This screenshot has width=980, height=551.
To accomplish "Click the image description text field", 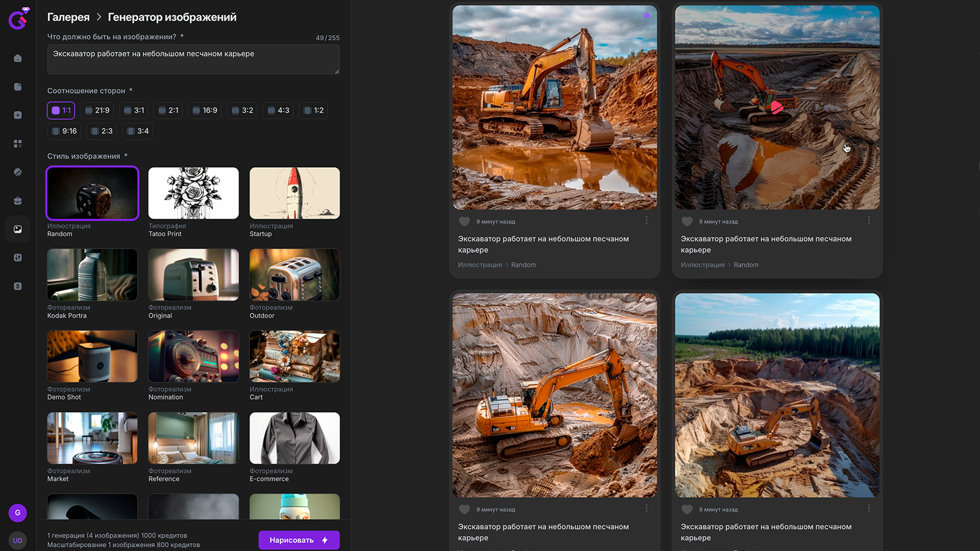I will (x=193, y=60).
